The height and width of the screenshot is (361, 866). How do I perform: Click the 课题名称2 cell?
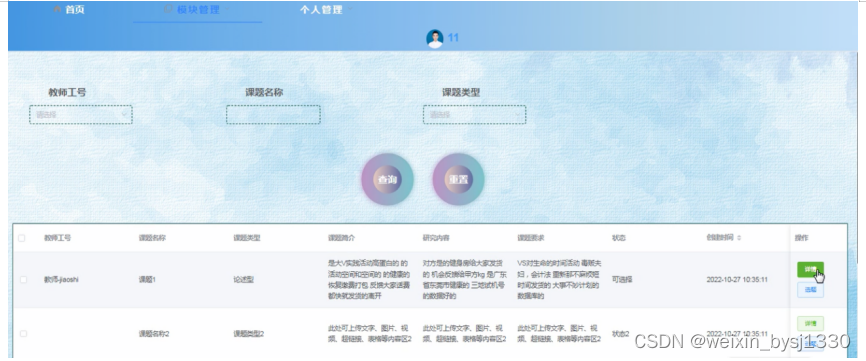click(x=154, y=334)
